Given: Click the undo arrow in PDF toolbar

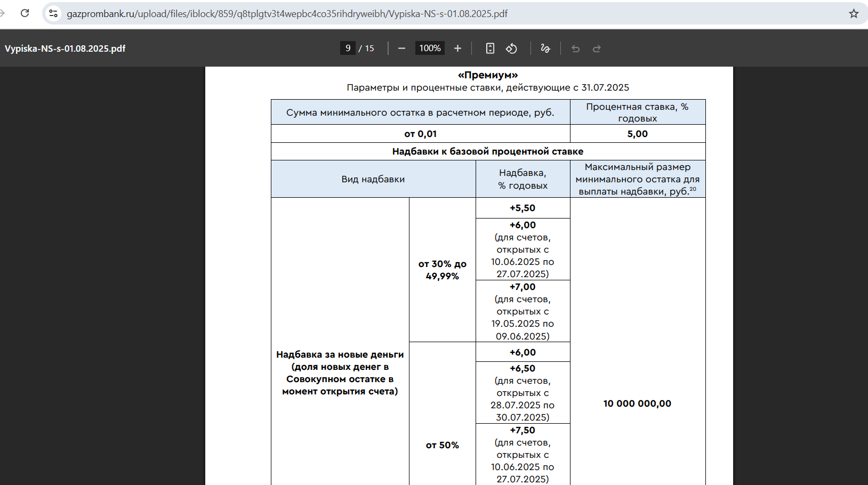Looking at the screenshot, I should [575, 48].
